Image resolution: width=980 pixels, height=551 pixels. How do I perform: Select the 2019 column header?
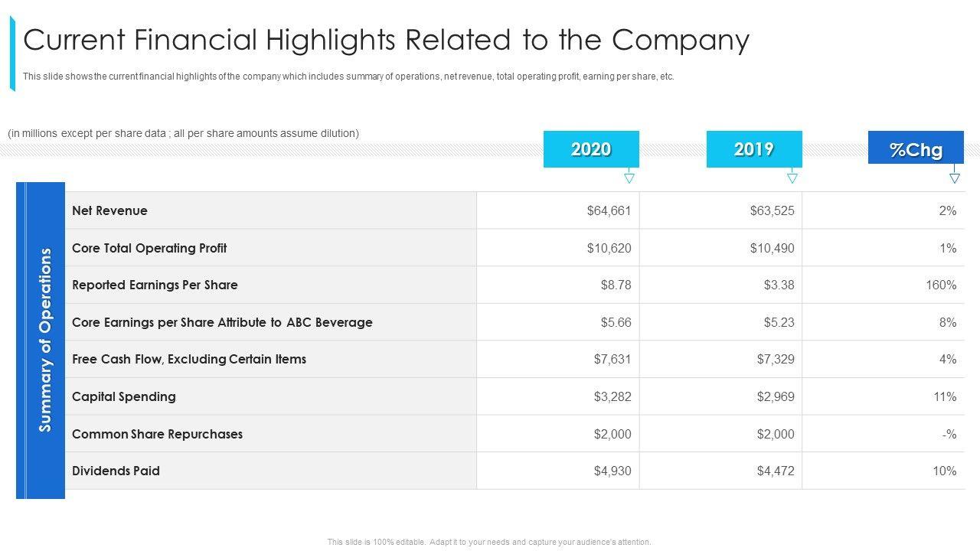pyautogui.click(x=754, y=149)
